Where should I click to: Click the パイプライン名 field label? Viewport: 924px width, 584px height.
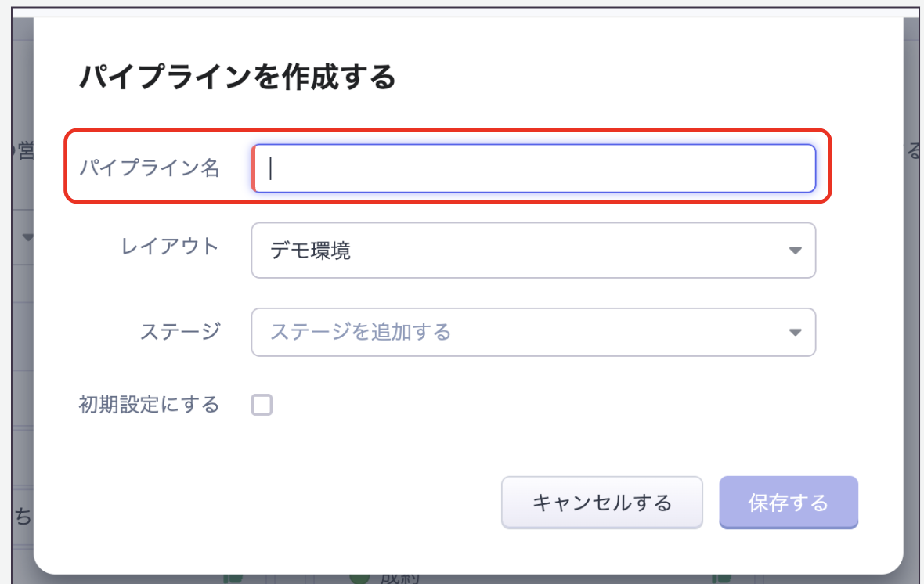150,168
